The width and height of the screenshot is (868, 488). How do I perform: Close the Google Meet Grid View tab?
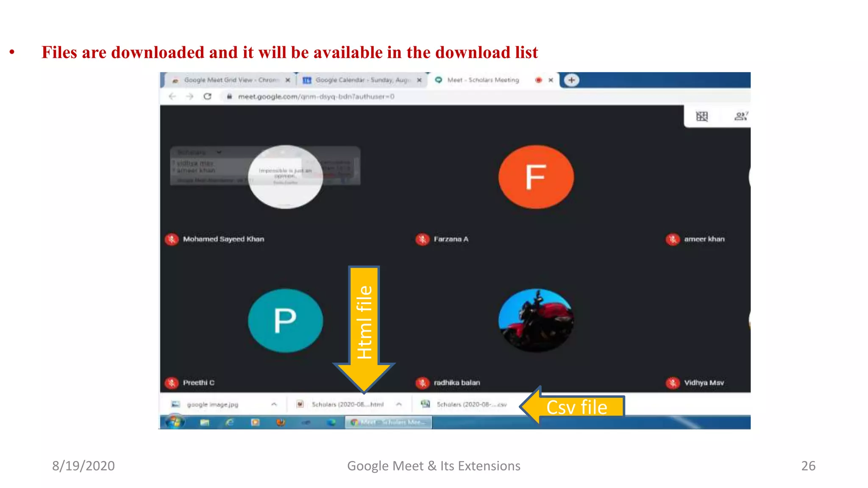[x=288, y=80]
